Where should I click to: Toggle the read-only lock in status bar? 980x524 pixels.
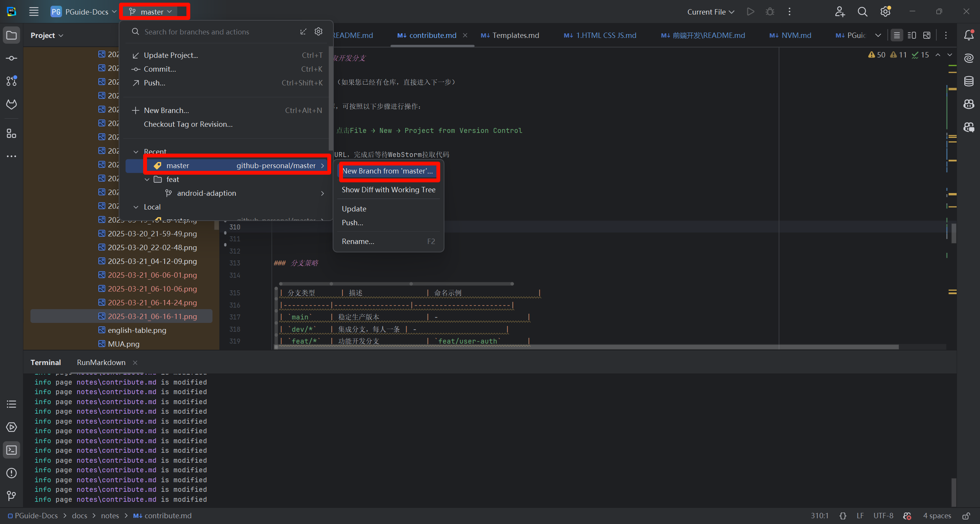point(966,516)
